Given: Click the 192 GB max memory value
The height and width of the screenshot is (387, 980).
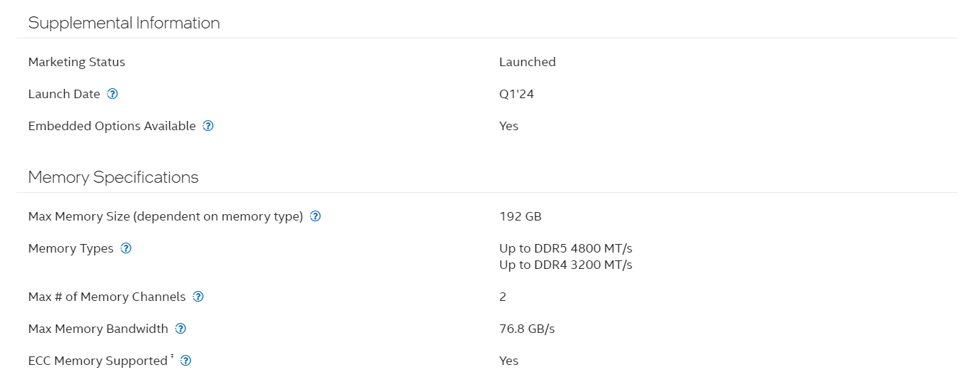Looking at the screenshot, I should pyautogui.click(x=521, y=216).
